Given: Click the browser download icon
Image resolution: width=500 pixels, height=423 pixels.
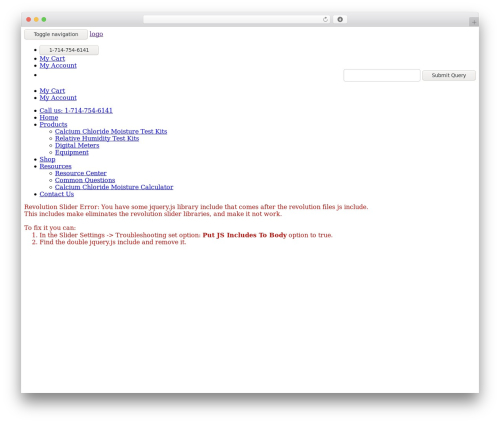Looking at the screenshot, I should coord(340,19).
